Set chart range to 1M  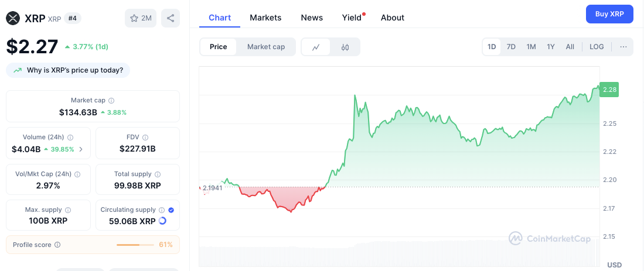(x=531, y=47)
